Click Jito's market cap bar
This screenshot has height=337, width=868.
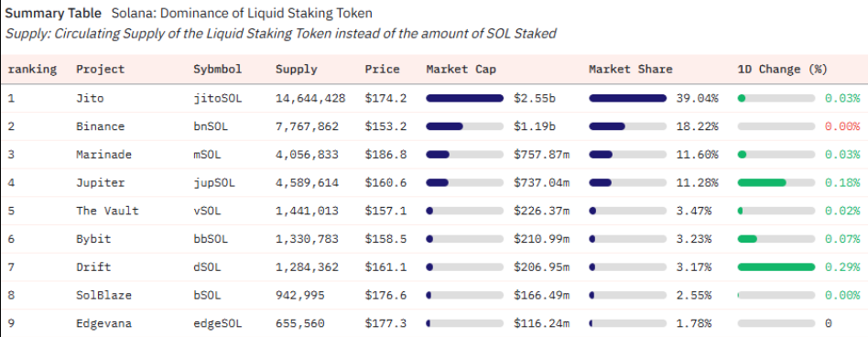[464, 98]
